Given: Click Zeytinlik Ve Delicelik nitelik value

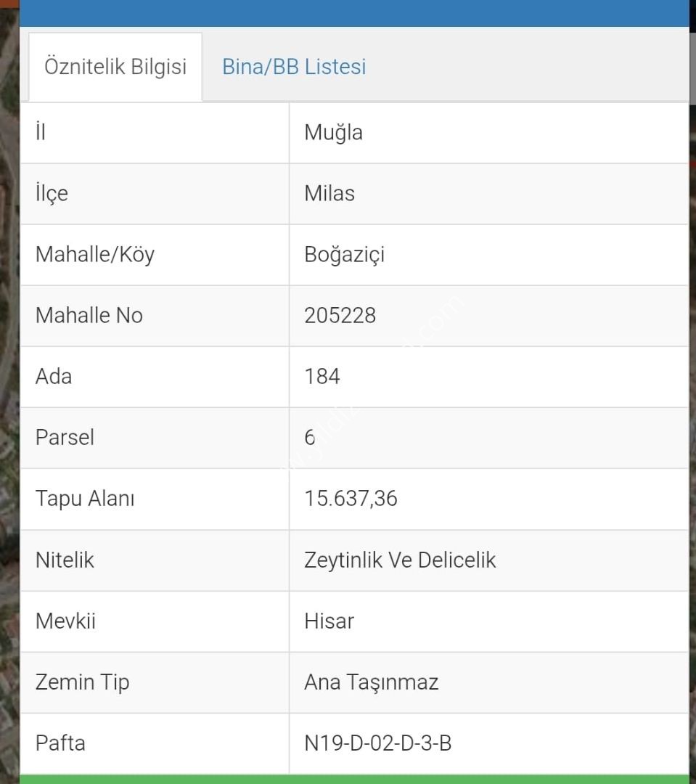Looking at the screenshot, I should click(400, 560).
